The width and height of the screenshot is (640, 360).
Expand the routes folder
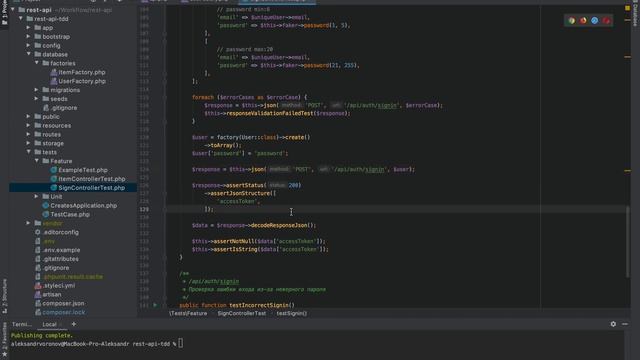click(x=29, y=134)
